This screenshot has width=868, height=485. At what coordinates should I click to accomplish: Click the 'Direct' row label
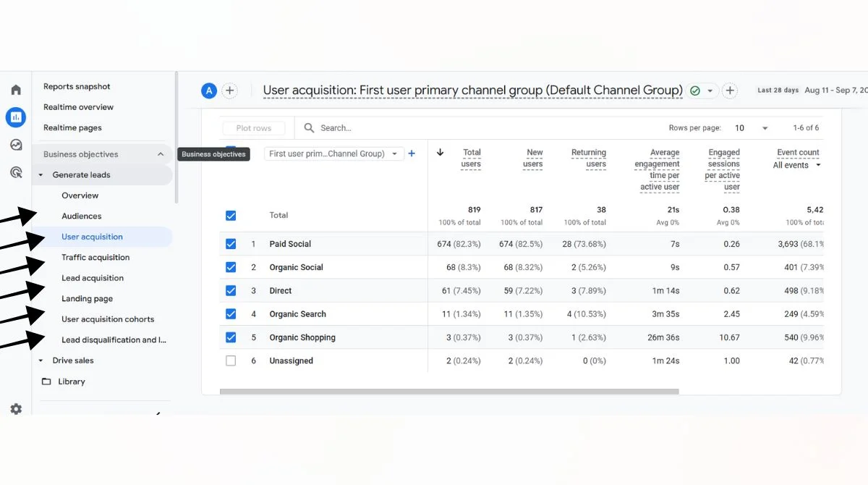click(x=281, y=291)
